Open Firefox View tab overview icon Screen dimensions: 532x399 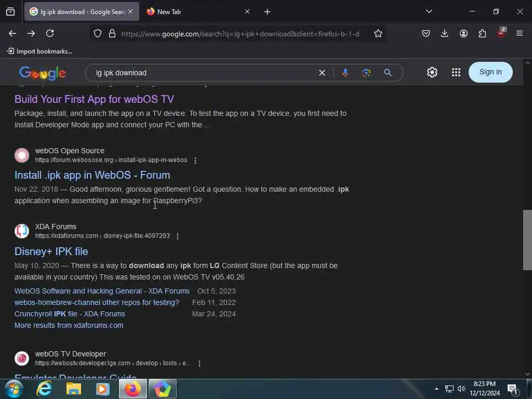10,11
